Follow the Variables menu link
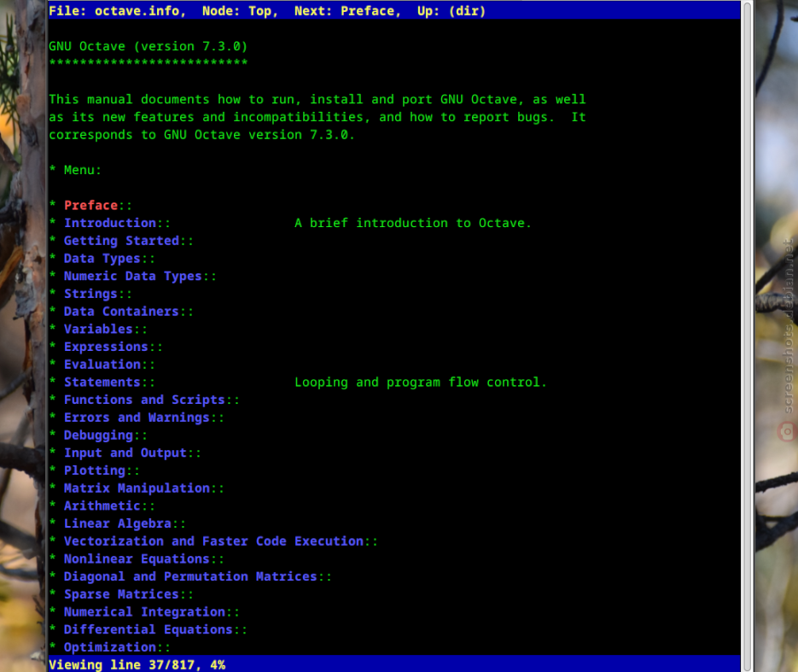798x672 pixels. (98, 330)
